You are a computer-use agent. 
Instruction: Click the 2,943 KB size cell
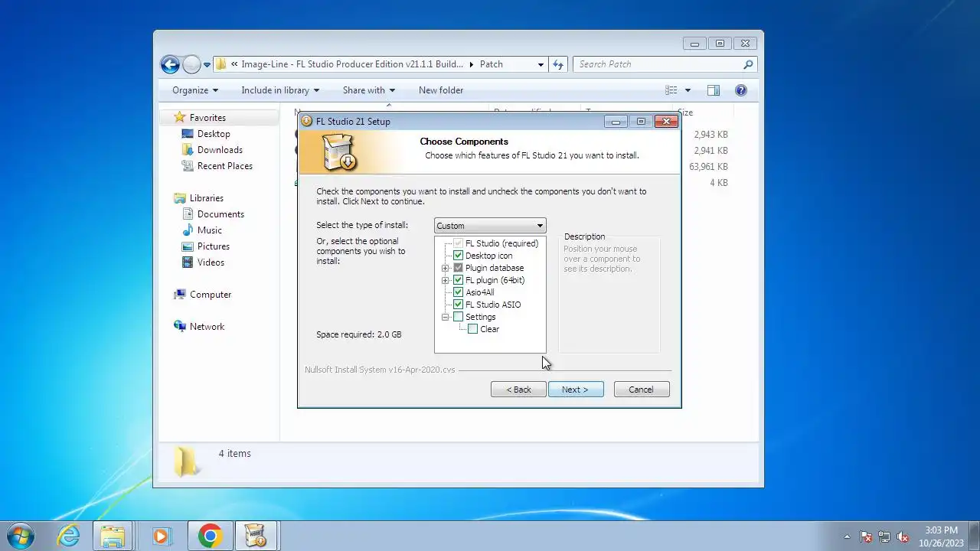coord(710,135)
